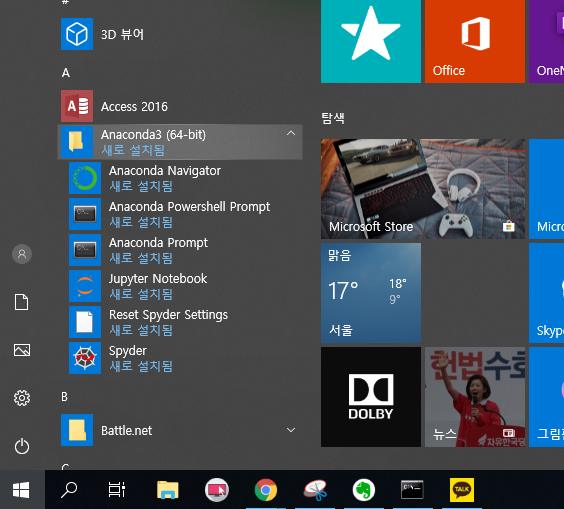Open File Explorer from taskbar

point(168,490)
